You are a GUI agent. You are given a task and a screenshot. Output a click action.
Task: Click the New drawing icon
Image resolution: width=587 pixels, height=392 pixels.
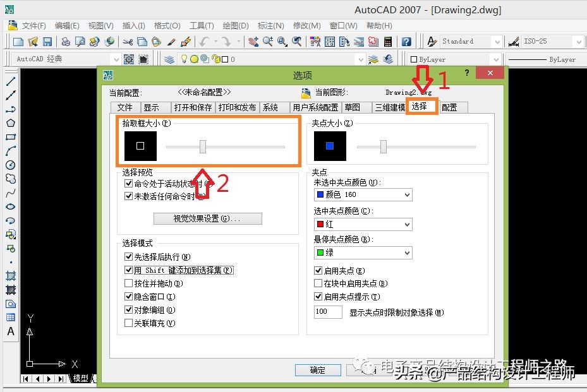pos(18,42)
